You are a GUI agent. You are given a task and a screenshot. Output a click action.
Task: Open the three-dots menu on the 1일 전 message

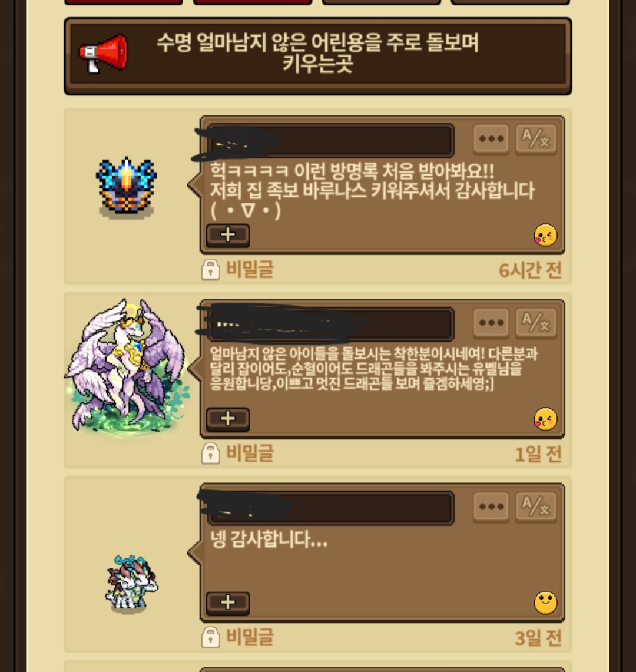coord(491,323)
